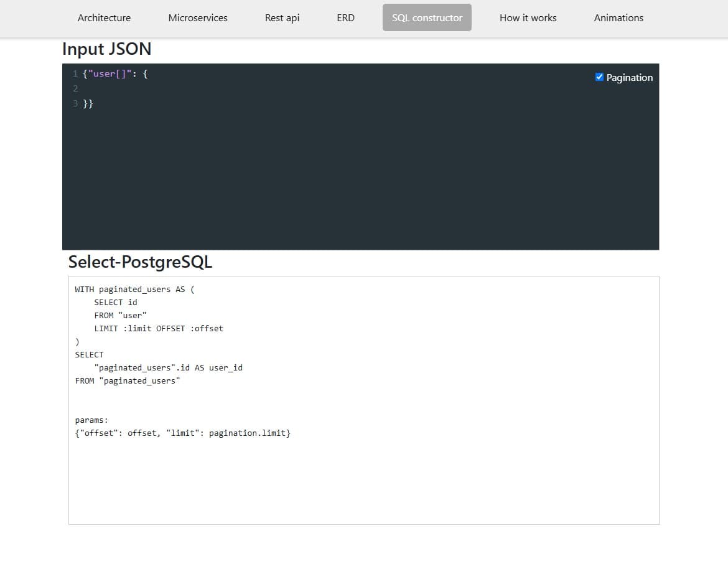
Task: Click the 'FROM "user"' line
Action: (x=120, y=315)
